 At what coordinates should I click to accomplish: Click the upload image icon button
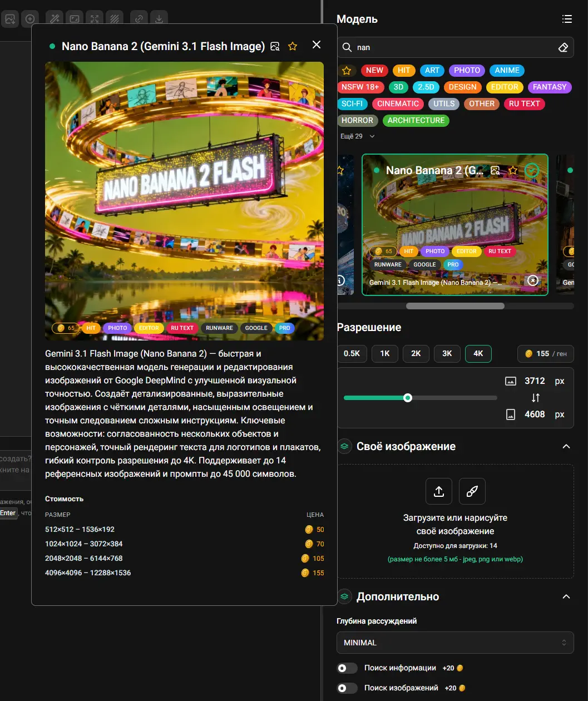pyautogui.click(x=439, y=491)
